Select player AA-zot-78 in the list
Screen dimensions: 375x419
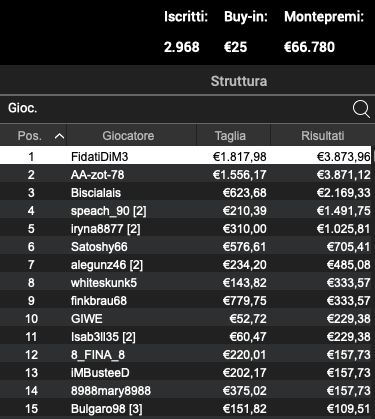[x=185, y=174]
